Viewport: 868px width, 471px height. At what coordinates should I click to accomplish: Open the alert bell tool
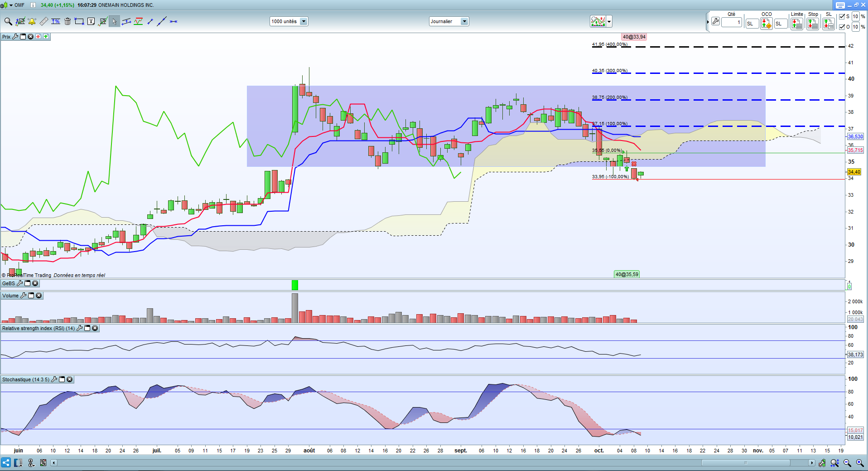tap(32, 21)
